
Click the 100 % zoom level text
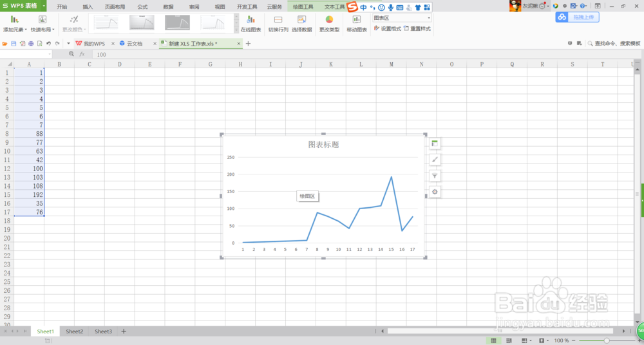(x=561, y=340)
